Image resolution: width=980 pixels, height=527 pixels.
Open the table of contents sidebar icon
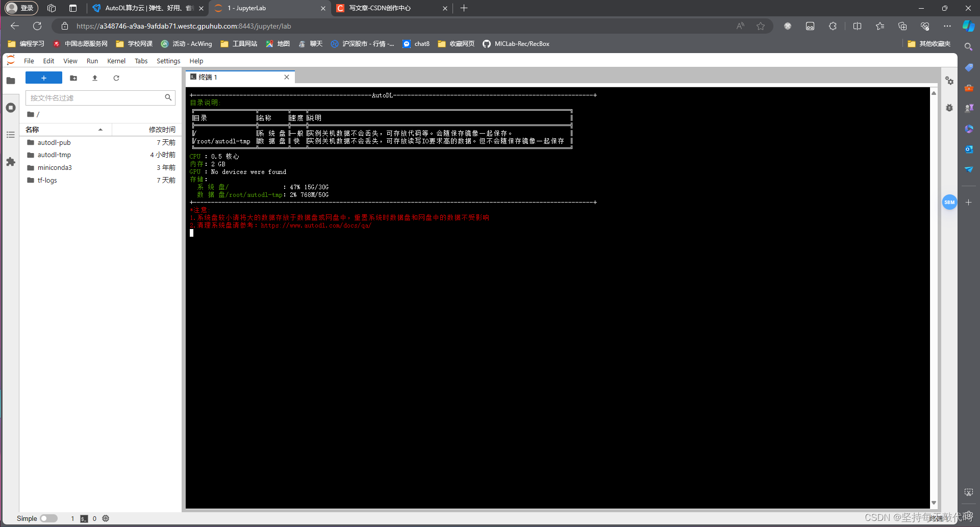coord(11,135)
